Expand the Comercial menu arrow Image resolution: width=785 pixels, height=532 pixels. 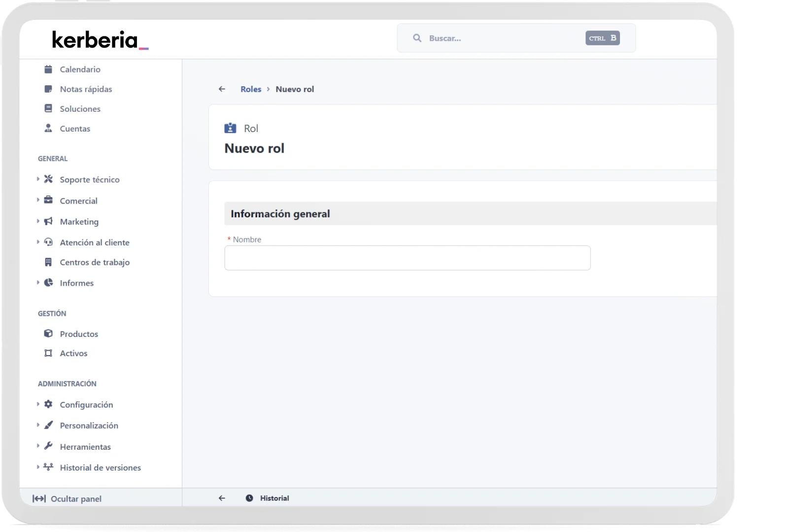(38, 200)
